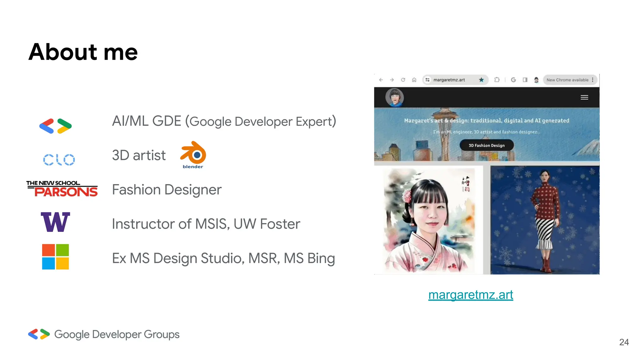Toggle the browser side panel icon
Screen dimensions: 644x362
(x=525, y=80)
